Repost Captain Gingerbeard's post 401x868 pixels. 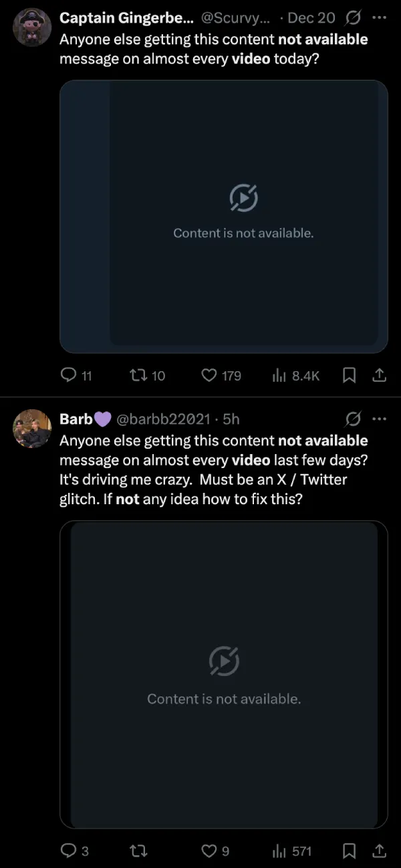click(x=147, y=376)
